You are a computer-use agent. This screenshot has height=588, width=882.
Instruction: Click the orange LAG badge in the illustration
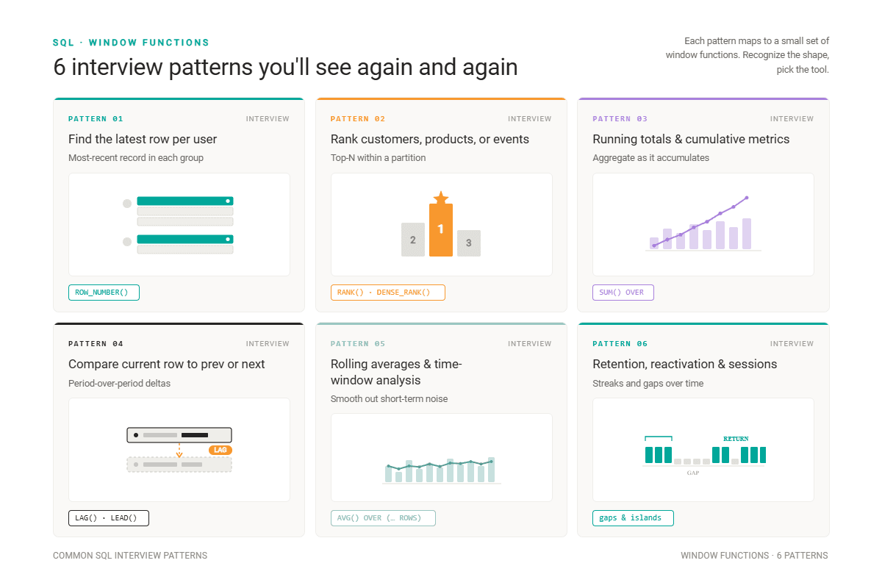tap(220, 450)
